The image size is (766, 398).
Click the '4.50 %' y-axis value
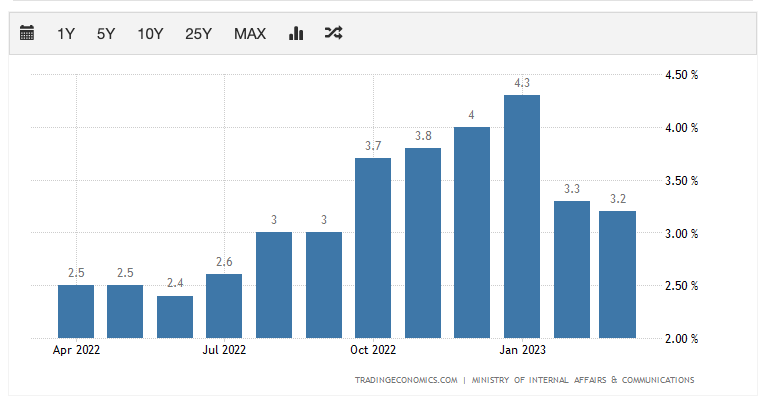tap(681, 75)
